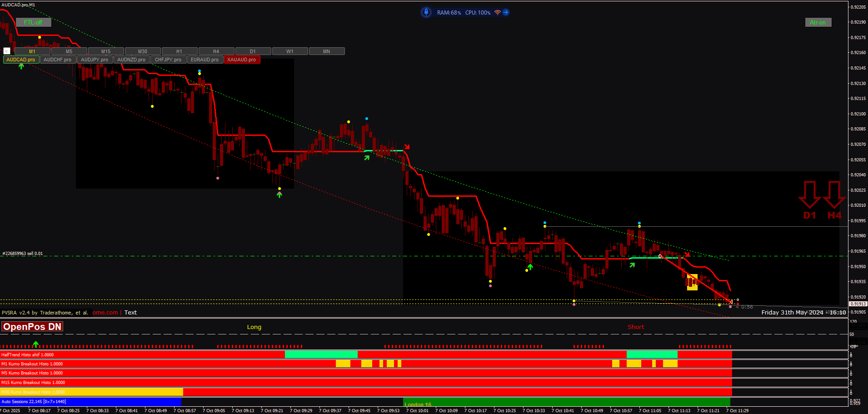Image resolution: width=868 pixels, height=414 pixels.
Task: Click the rocket boost icon
Action: point(426,12)
